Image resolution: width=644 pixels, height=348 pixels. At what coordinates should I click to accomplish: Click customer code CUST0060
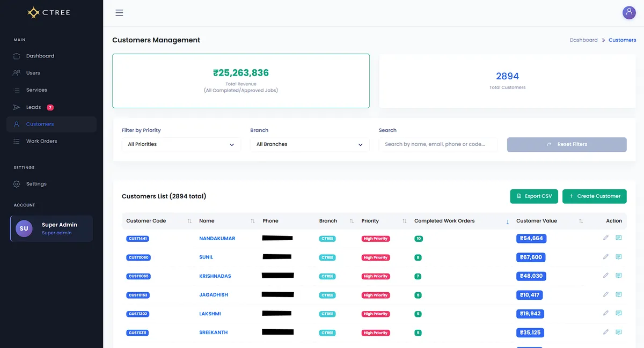click(138, 257)
